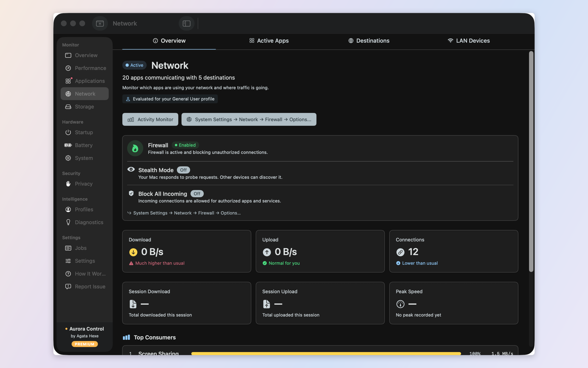This screenshot has width=588, height=368.
Task: Click the System Settings Firewall Options button
Action: click(249, 119)
